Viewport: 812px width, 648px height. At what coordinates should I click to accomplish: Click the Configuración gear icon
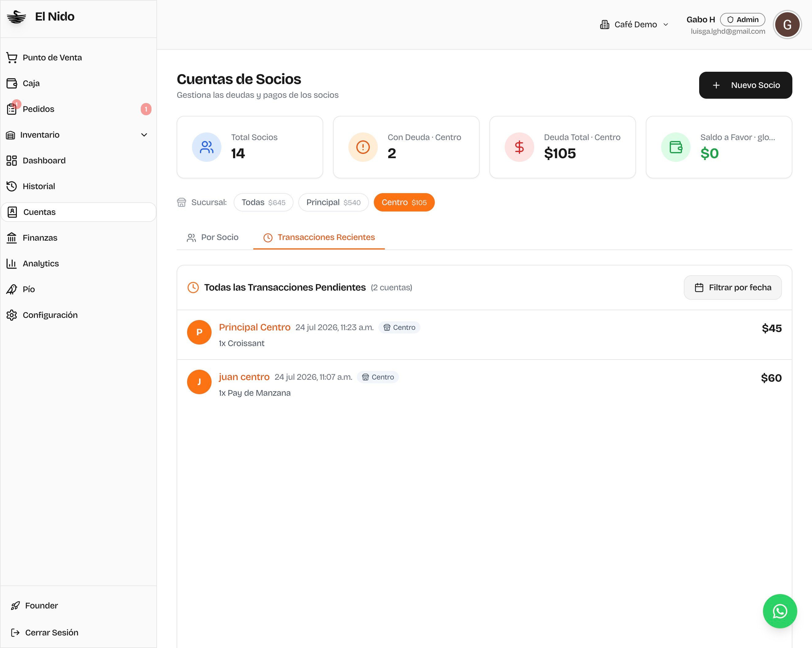(x=12, y=315)
